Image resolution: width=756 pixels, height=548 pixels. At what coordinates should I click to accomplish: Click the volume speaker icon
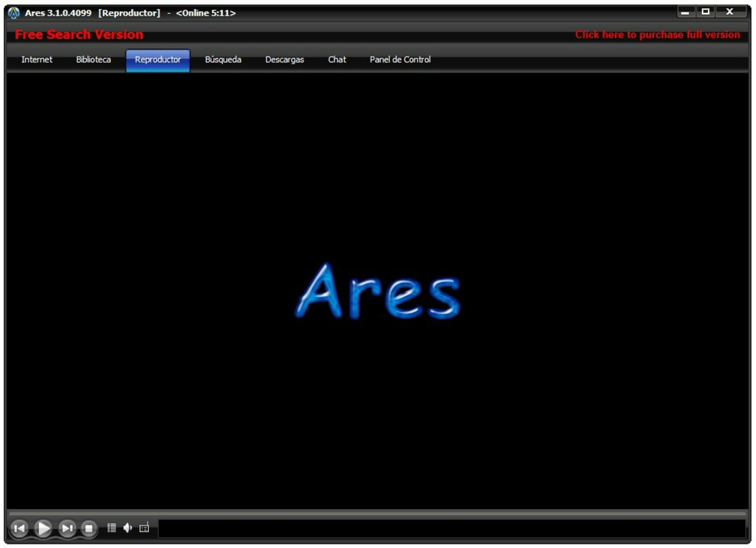click(127, 527)
